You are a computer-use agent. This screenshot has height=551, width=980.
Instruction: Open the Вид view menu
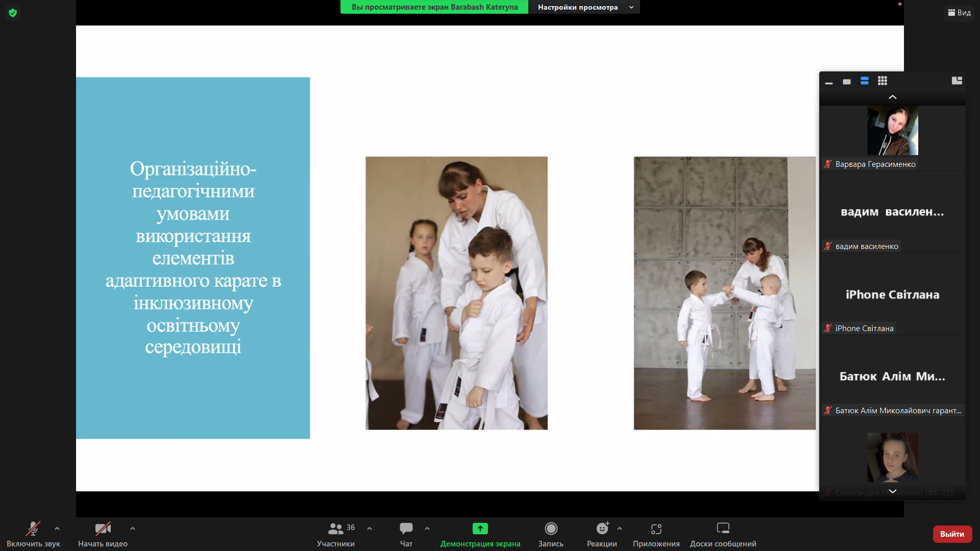pos(960,13)
